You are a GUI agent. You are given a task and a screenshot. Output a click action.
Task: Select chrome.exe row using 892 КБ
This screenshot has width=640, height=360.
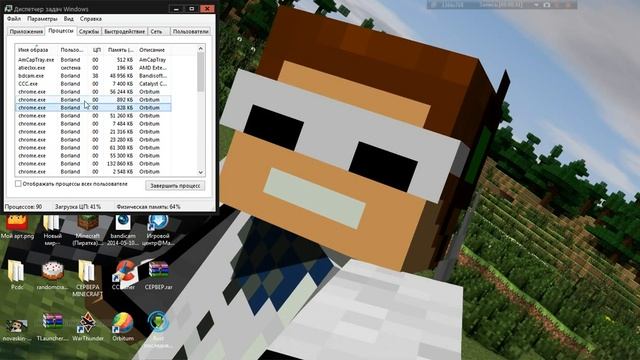click(x=93, y=100)
